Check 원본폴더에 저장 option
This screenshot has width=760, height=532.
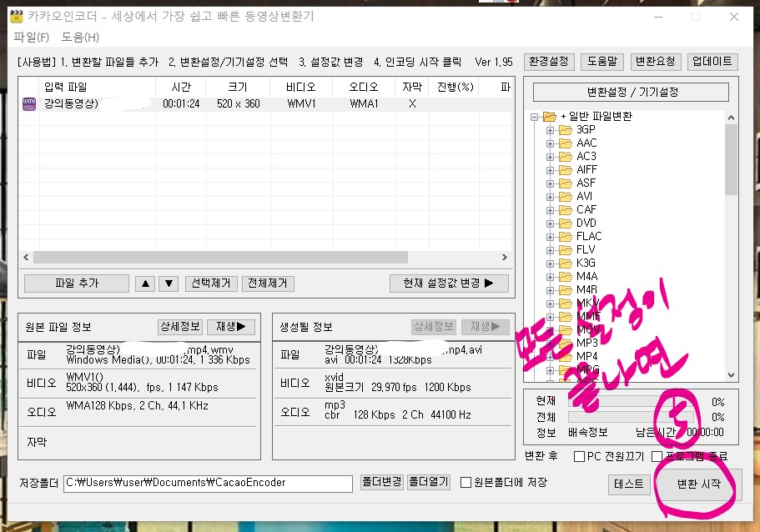point(466,483)
